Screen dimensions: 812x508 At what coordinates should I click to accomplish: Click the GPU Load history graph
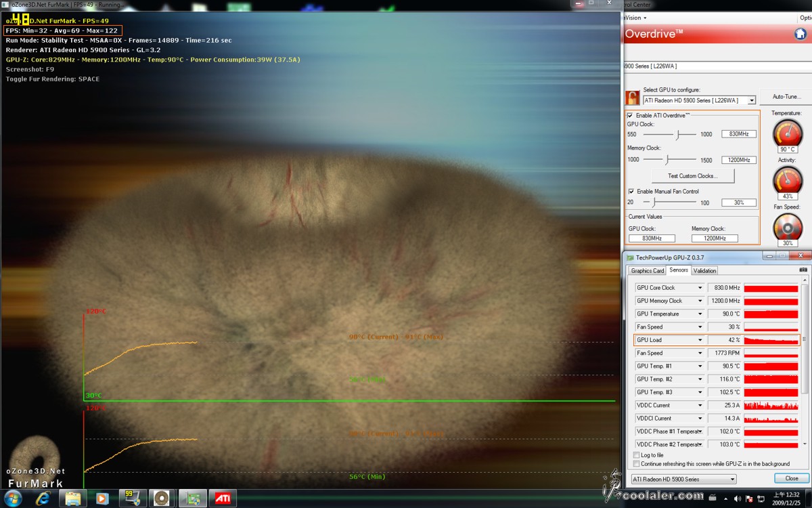point(771,340)
